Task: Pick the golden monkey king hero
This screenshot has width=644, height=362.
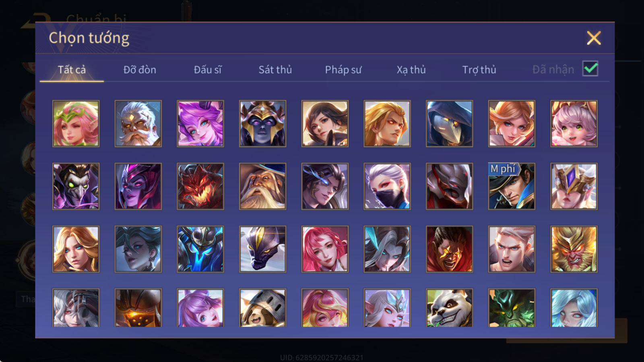Action: (574, 249)
